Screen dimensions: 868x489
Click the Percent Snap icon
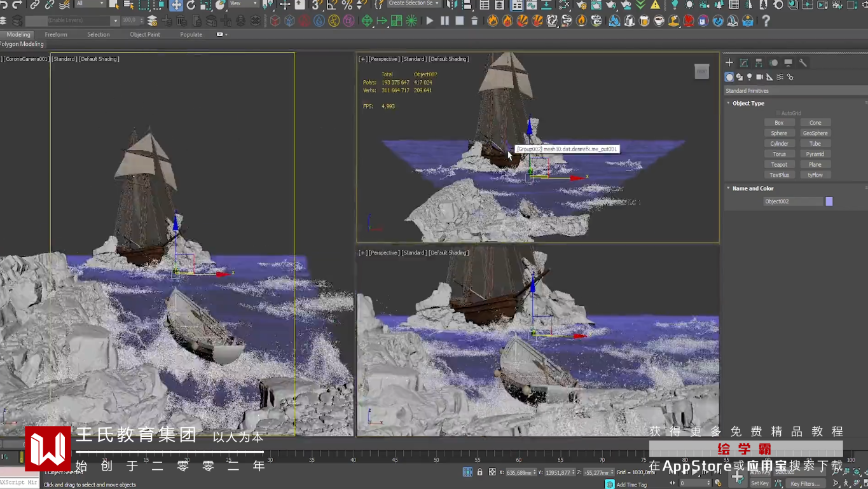pyautogui.click(x=347, y=5)
